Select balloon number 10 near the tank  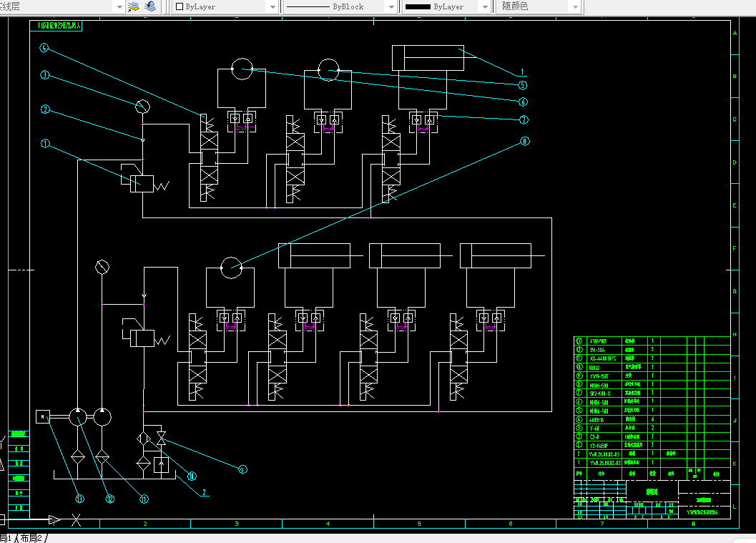(192, 476)
